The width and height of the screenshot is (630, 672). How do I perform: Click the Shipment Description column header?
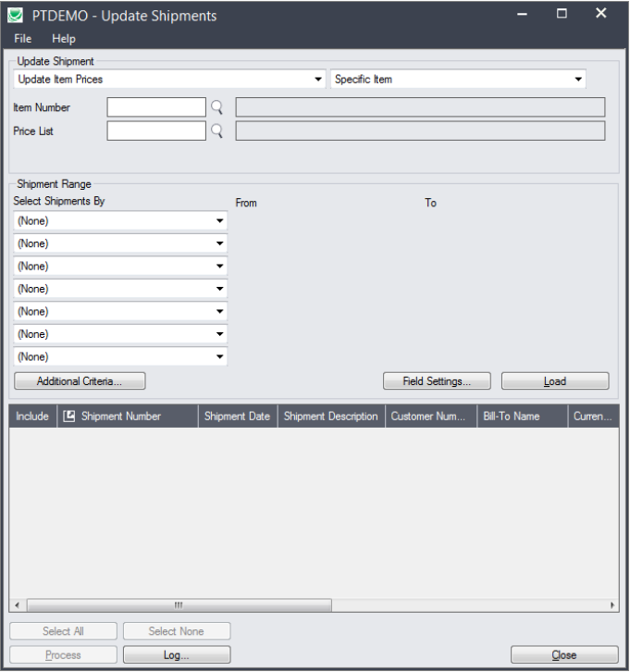(331, 417)
